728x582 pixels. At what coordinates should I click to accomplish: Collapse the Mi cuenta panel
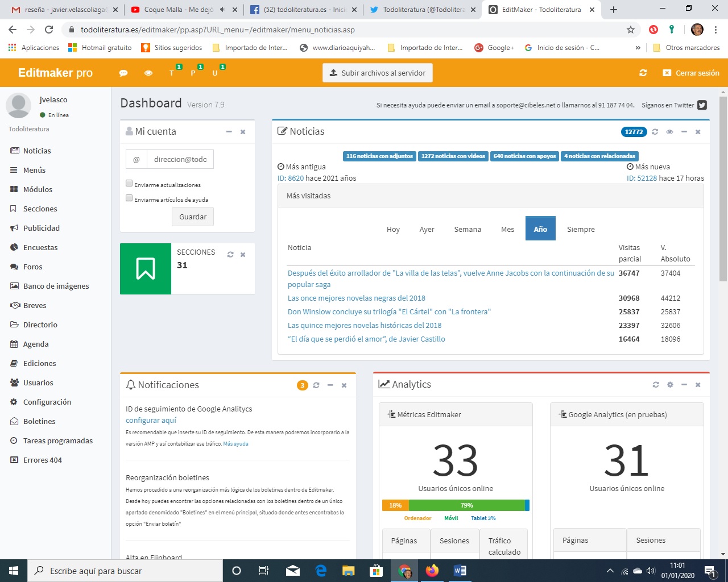pyautogui.click(x=229, y=132)
